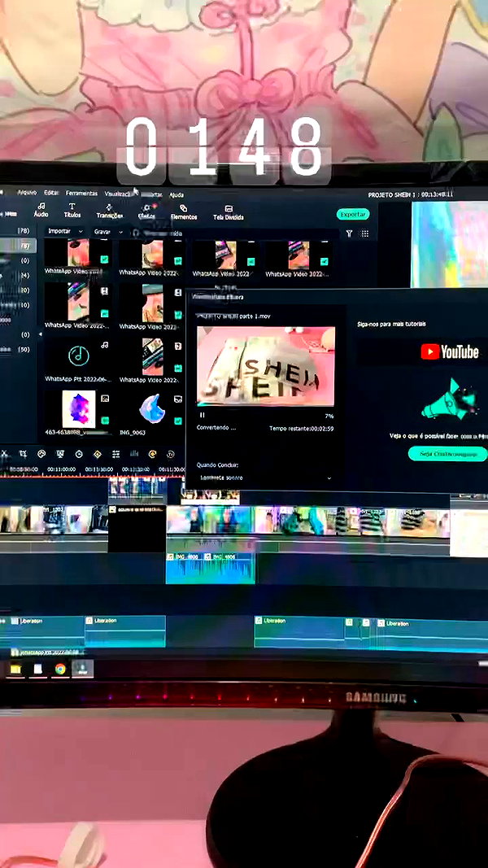Select the crop tool in timeline toolbar
The height and width of the screenshot is (868, 488).
tap(23, 453)
